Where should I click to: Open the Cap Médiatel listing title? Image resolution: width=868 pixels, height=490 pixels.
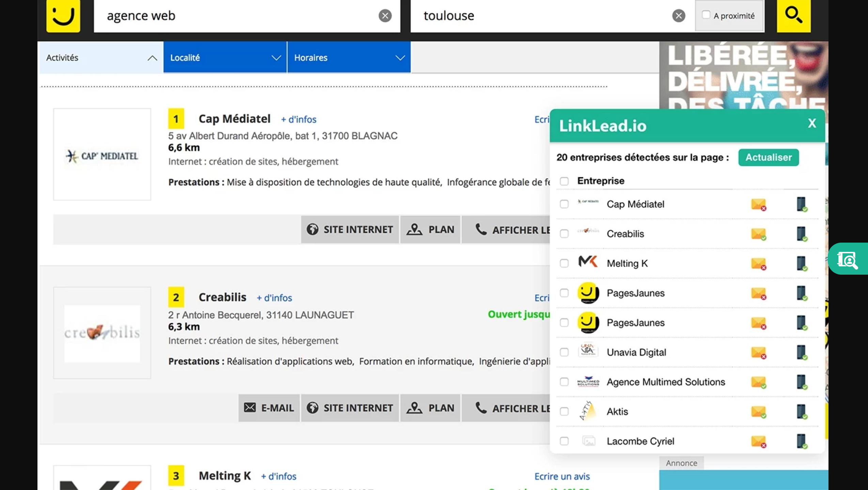point(234,119)
